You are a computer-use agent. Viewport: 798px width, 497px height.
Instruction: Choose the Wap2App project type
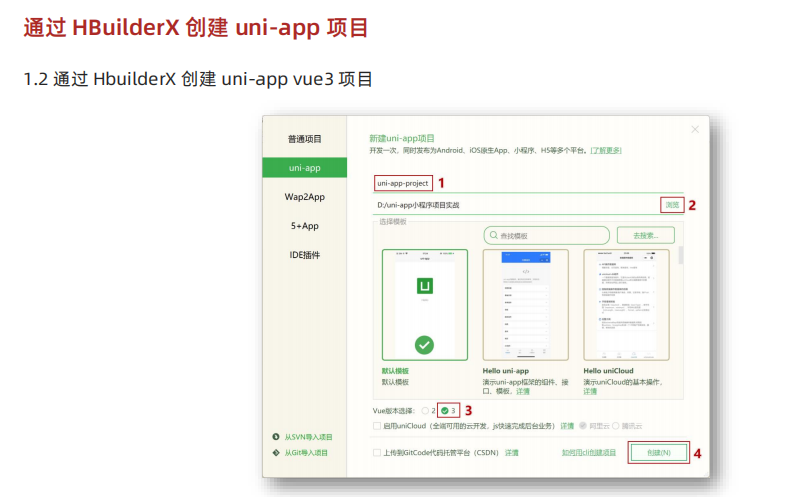click(x=304, y=197)
